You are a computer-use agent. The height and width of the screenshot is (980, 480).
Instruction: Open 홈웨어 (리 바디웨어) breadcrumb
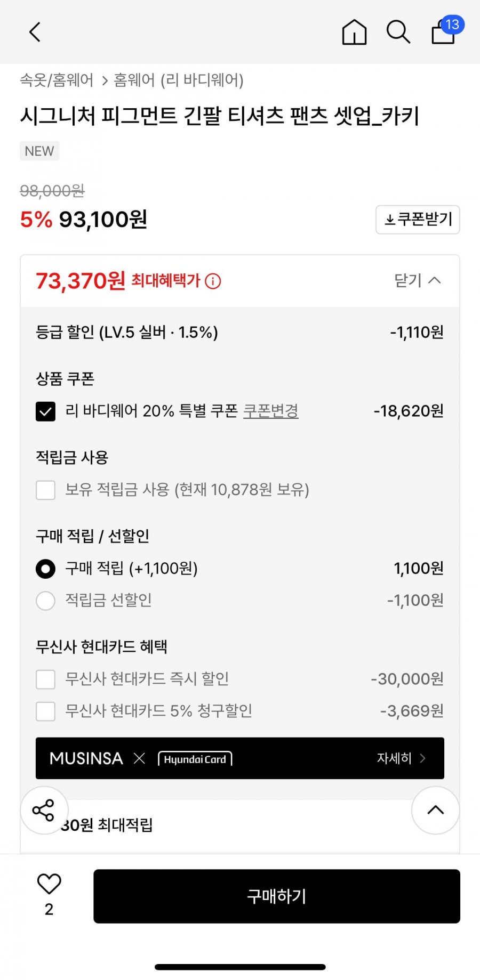click(x=179, y=80)
